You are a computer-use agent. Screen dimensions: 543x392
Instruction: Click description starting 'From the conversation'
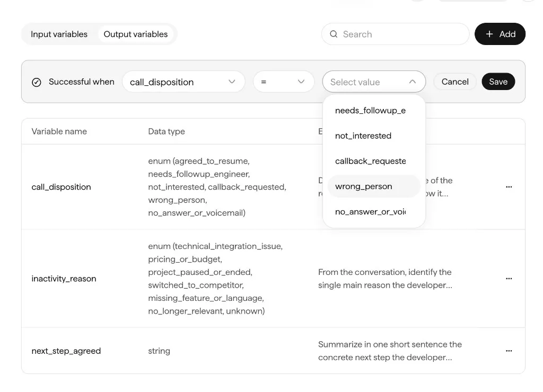click(x=385, y=279)
